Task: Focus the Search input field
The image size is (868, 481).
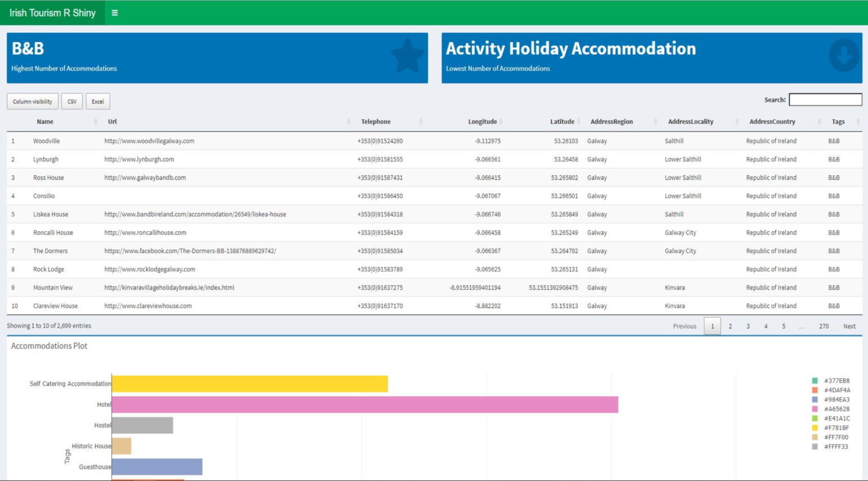Action: tap(825, 100)
